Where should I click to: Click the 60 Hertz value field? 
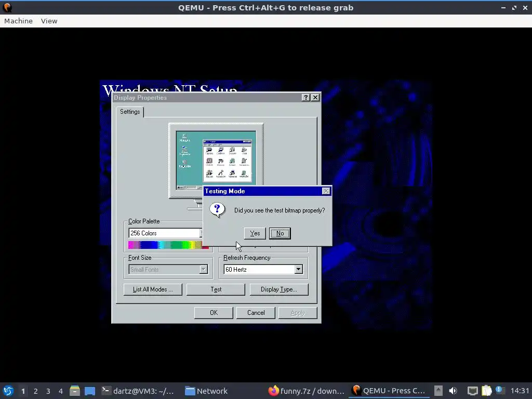259,270
